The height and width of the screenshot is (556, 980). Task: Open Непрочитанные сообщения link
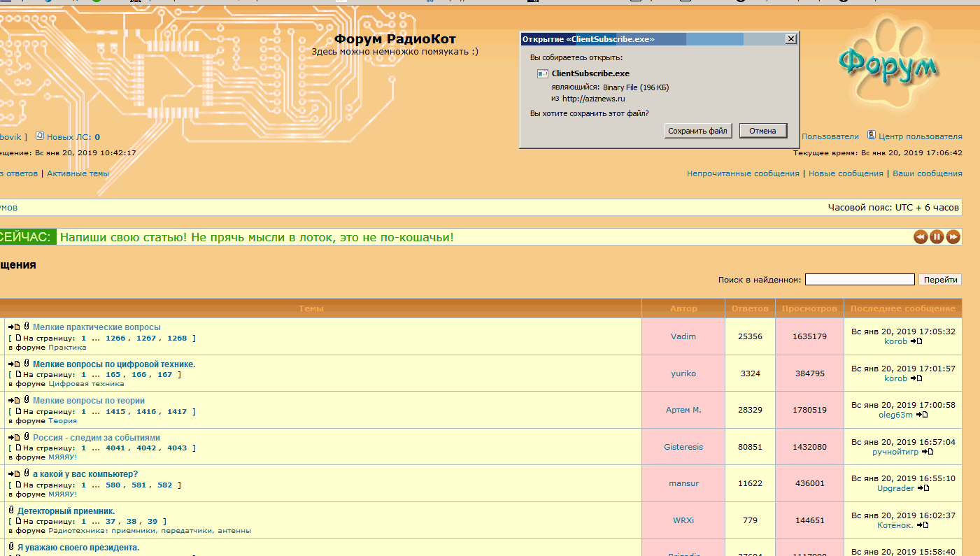(743, 173)
